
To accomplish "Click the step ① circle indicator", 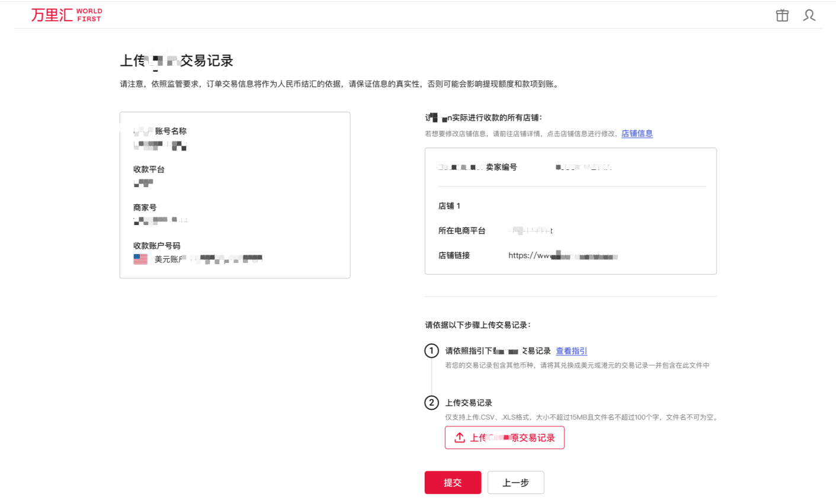I will click(432, 351).
